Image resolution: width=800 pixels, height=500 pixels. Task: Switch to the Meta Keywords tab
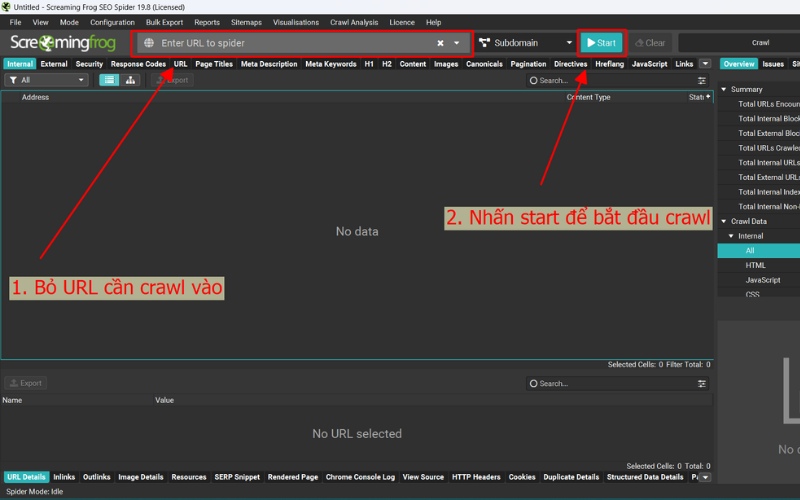click(331, 64)
